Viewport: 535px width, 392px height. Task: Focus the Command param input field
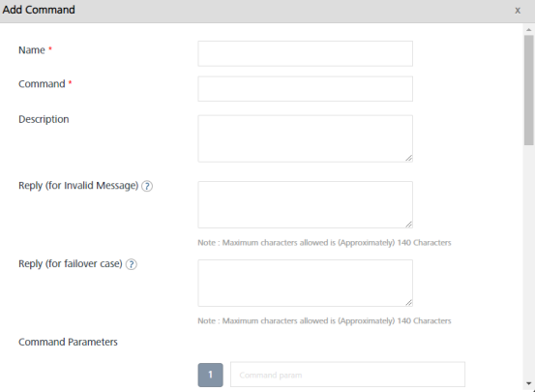[347, 375]
